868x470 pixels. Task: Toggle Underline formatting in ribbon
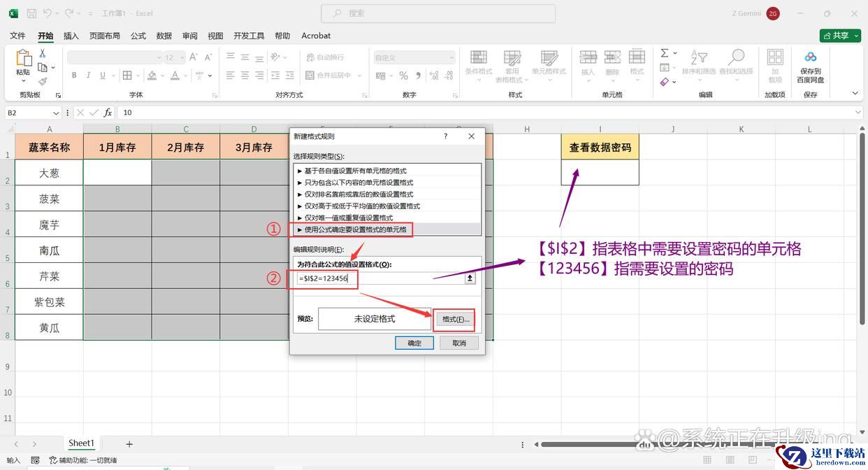(103, 76)
